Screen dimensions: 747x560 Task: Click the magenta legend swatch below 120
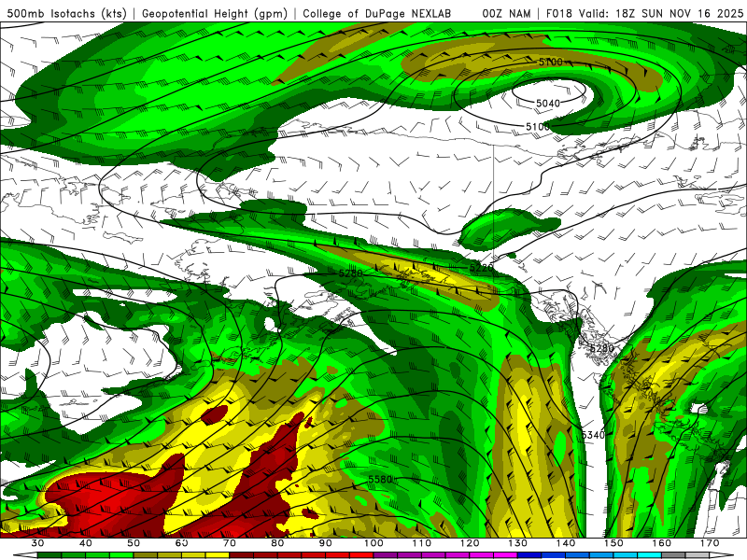482,555
